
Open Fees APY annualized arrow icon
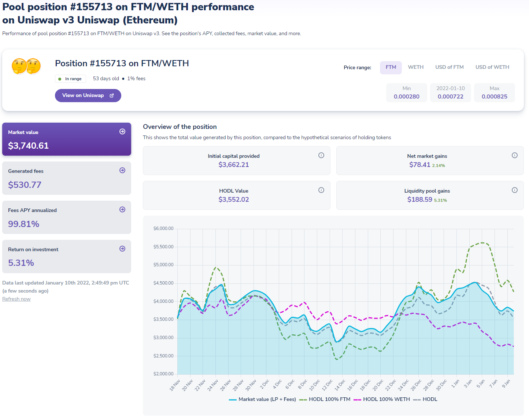point(122,209)
